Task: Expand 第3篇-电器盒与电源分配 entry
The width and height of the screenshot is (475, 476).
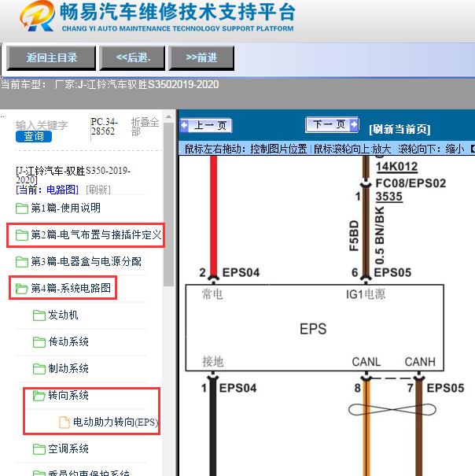Action: [x=87, y=262]
